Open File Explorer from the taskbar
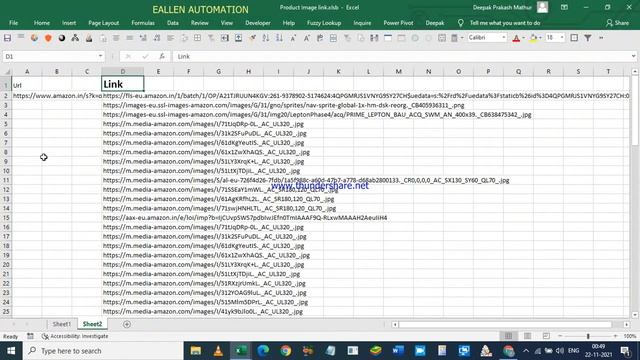This screenshot has height=360, width=640. tap(196, 351)
